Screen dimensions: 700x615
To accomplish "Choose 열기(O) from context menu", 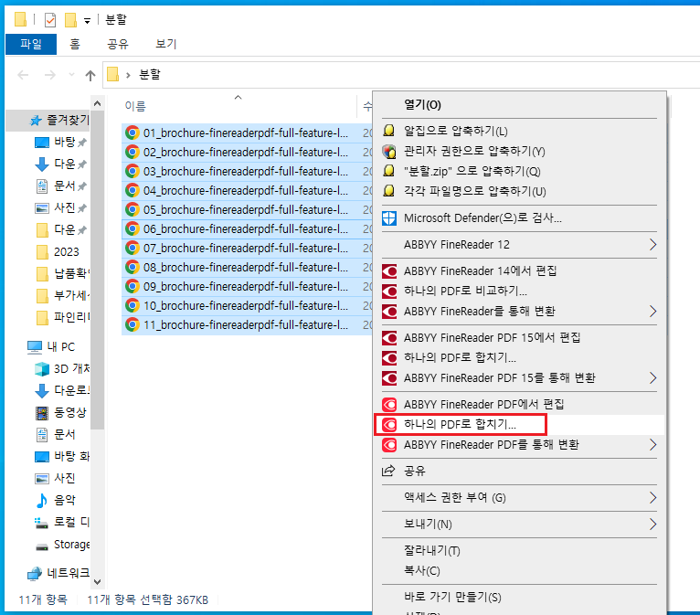I will pyautogui.click(x=520, y=105).
